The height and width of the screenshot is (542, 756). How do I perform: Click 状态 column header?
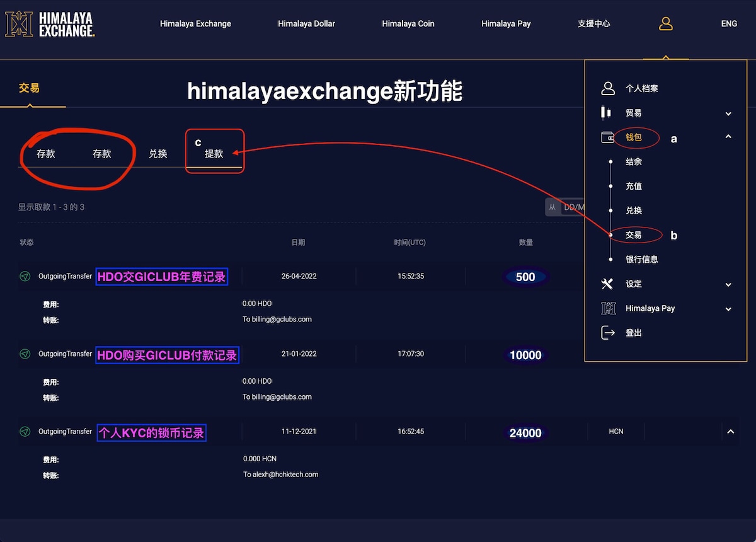tap(26, 243)
